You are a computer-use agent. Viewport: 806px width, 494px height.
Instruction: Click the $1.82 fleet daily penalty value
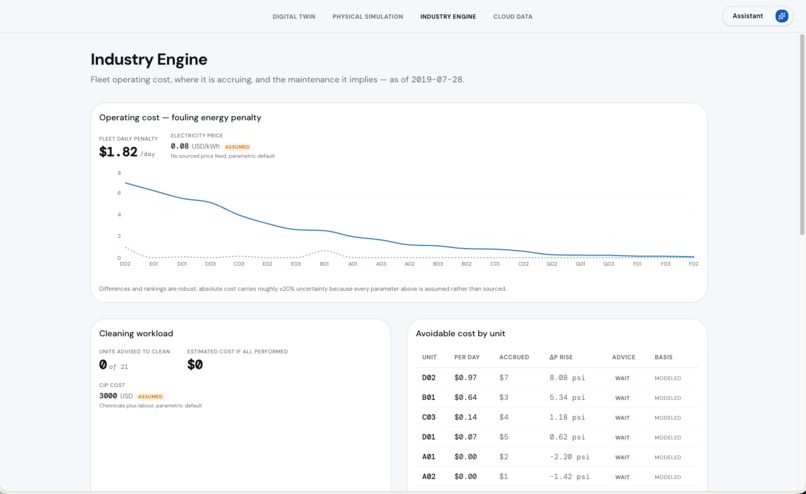click(x=118, y=152)
